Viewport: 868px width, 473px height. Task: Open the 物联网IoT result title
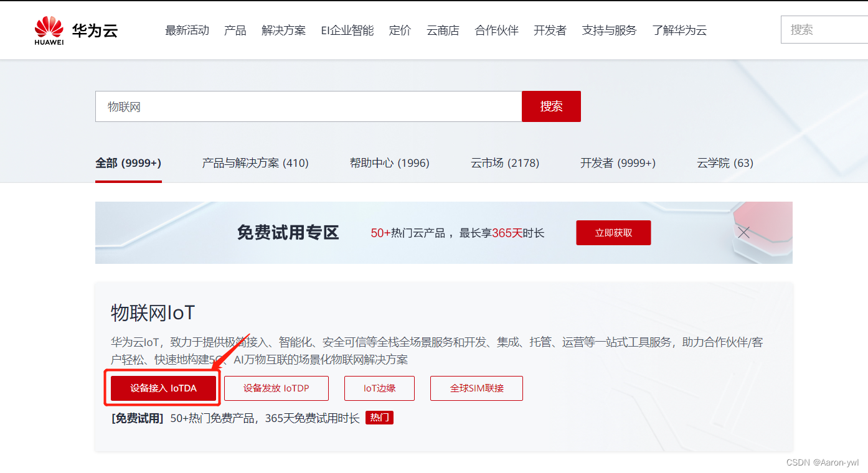click(153, 312)
